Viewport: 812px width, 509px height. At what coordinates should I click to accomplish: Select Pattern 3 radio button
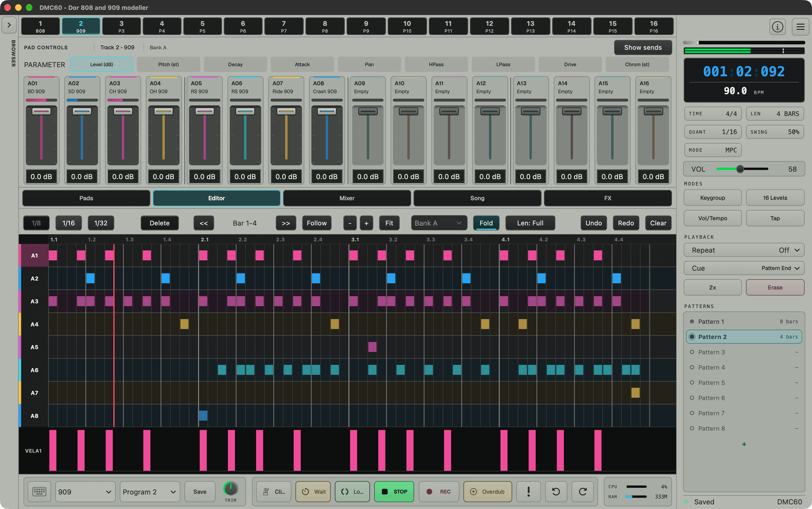692,352
